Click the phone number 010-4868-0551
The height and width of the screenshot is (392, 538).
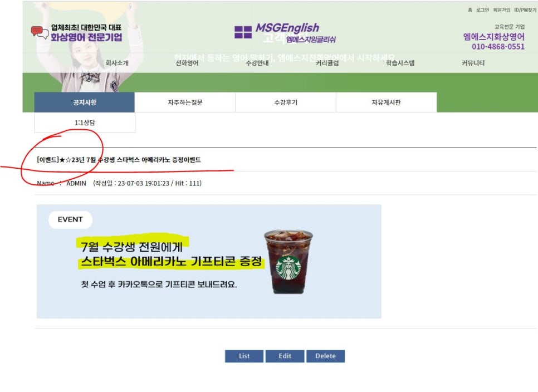coord(498,47)
